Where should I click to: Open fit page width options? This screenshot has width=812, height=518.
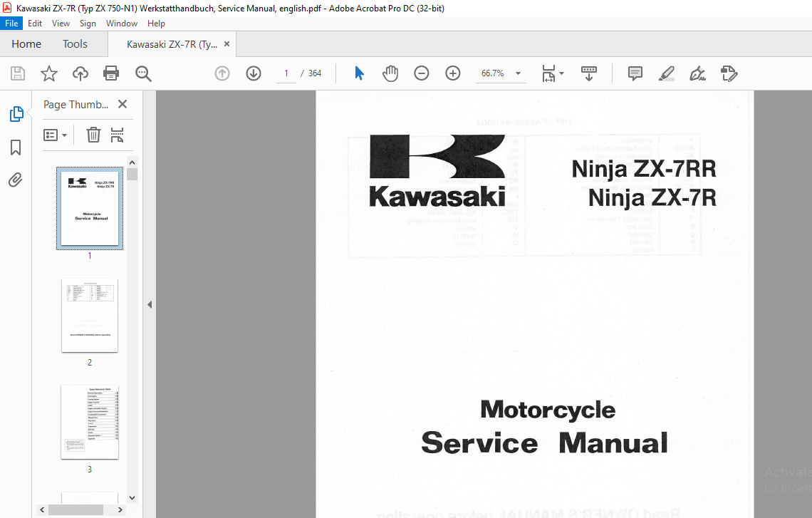tap(548, 73)
